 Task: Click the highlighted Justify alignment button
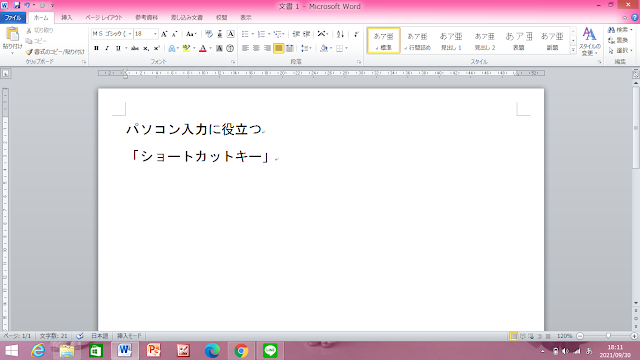[278, 48]
